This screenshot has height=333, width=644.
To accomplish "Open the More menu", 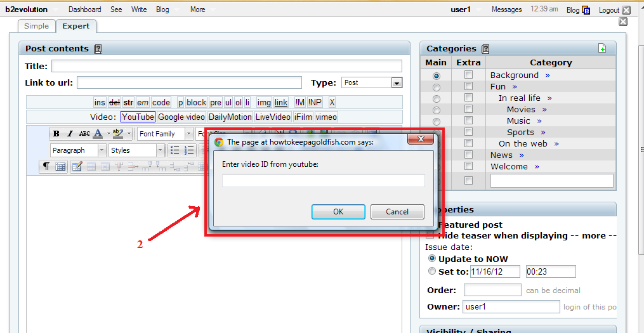I will (197, 10).
